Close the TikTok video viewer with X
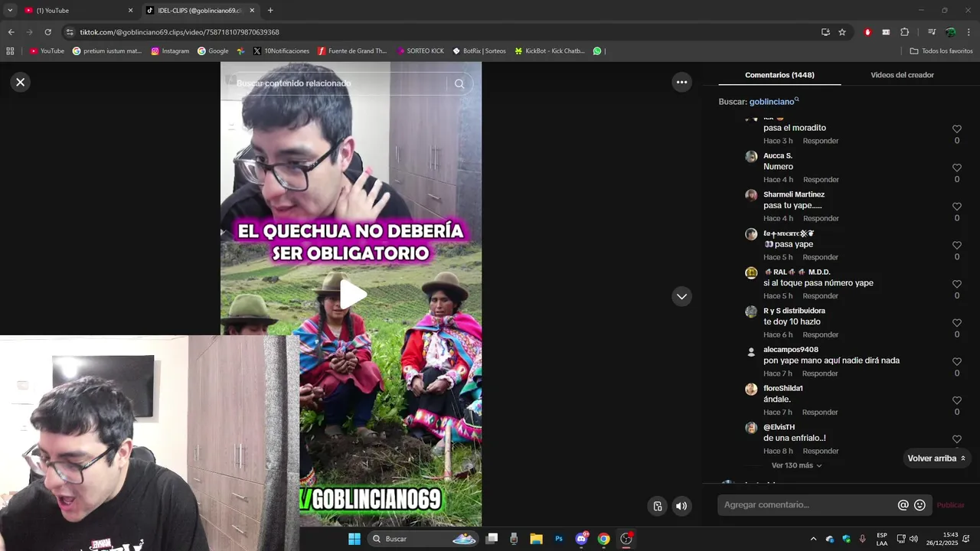This screenshot has height=551, width=980. [x=21, y=82]
